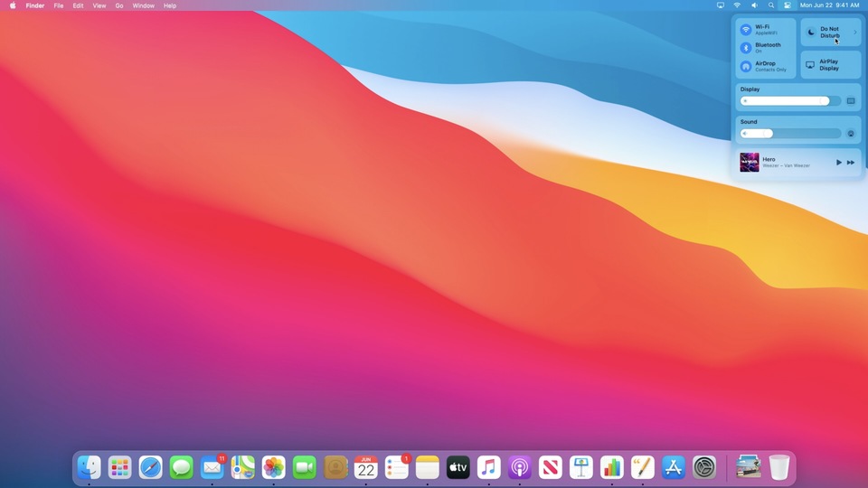868x488 pixels.
Task: Open the View menu
Action: click(99, 5)
